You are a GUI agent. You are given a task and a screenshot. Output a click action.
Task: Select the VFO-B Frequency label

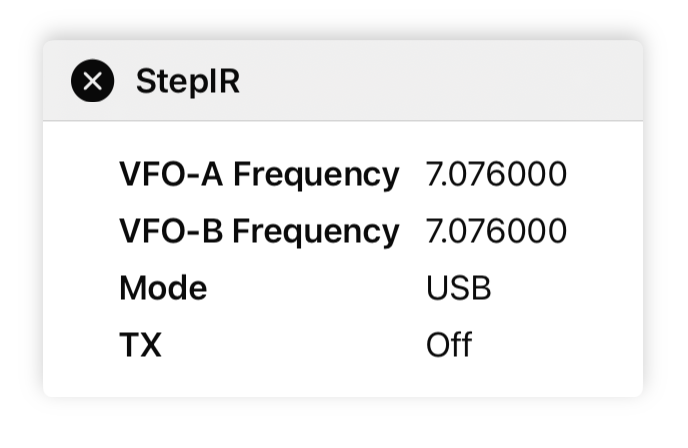(258, 232)
